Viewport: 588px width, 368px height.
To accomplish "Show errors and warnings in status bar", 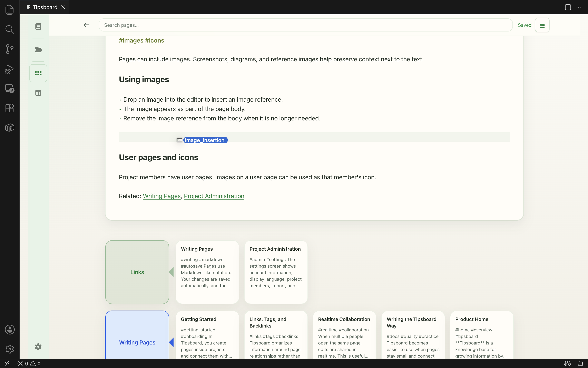I will [29, 363].
